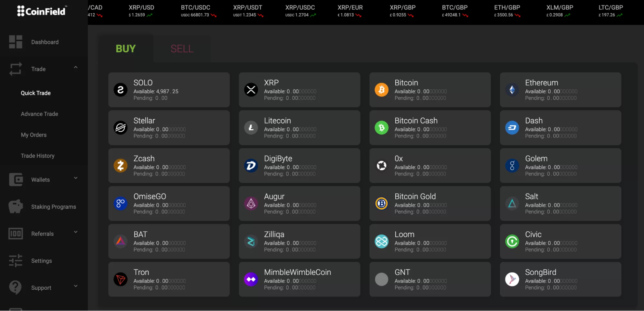Choose the Civic card
This screenshot has width=644, height=311.
point(560,241)
